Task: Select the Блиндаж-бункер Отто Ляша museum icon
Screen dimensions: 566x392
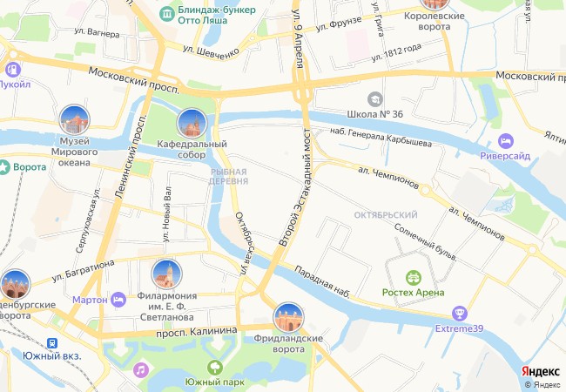Action: pyautogui.click(x=167, y=15)
